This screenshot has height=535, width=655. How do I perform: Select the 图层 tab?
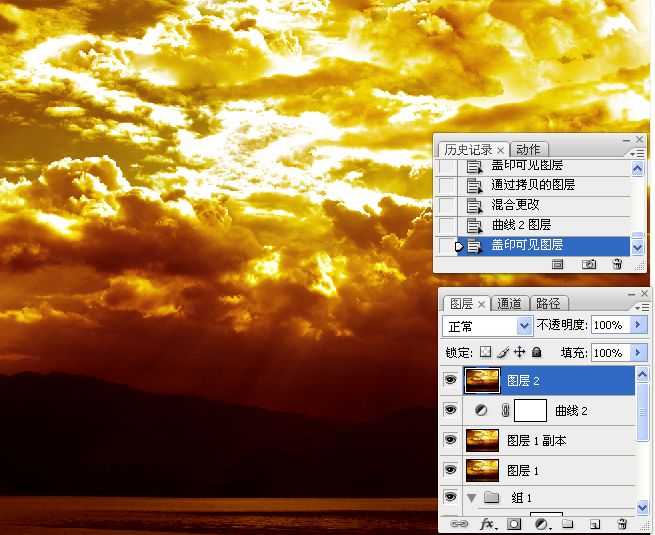tap(461, 304)
